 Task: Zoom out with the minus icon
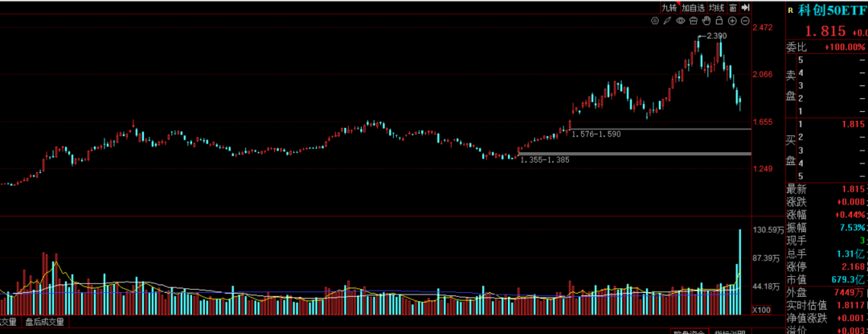coord(745,21)
